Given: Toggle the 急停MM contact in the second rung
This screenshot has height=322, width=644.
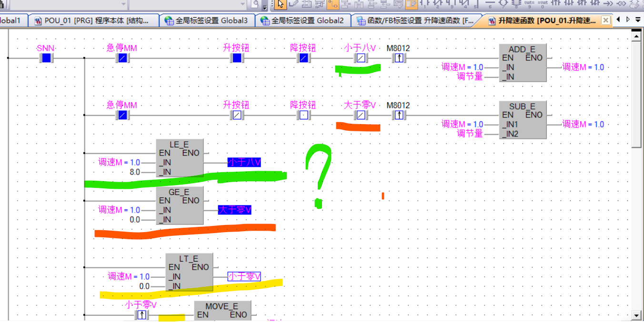Looking at the screenshot, I should pos(122,116).
